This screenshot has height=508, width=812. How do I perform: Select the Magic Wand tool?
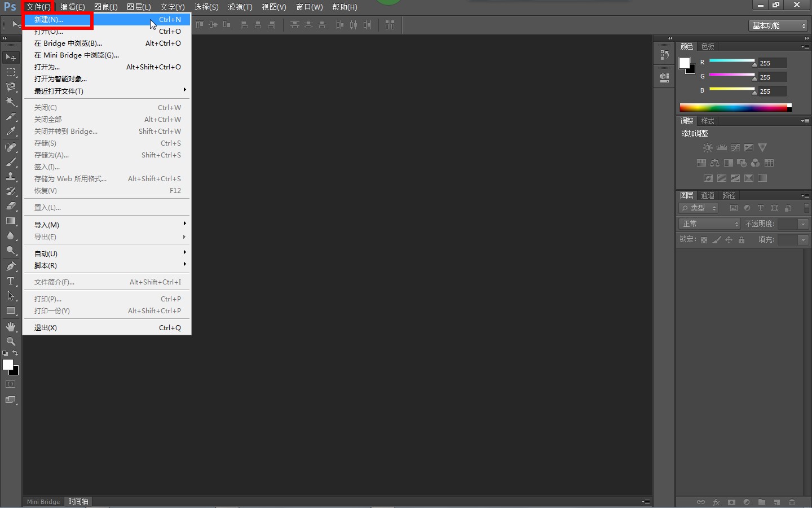pyautogui.click(x=11, y=102)
